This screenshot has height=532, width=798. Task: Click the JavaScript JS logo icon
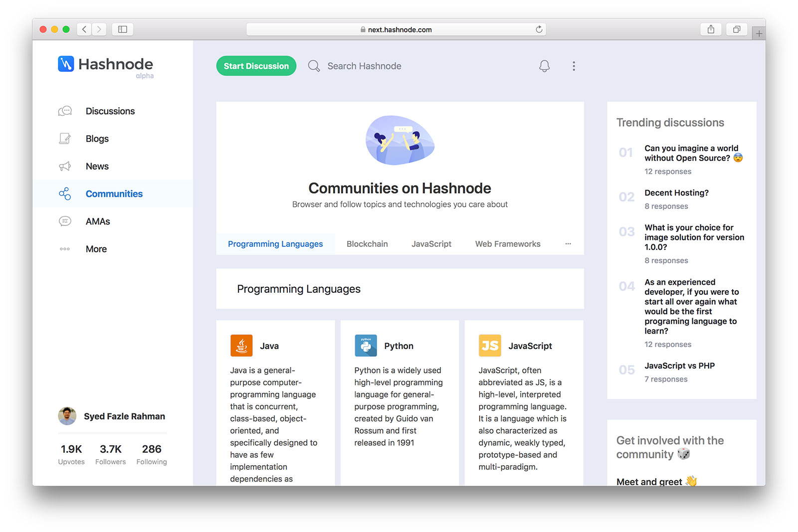490,346
